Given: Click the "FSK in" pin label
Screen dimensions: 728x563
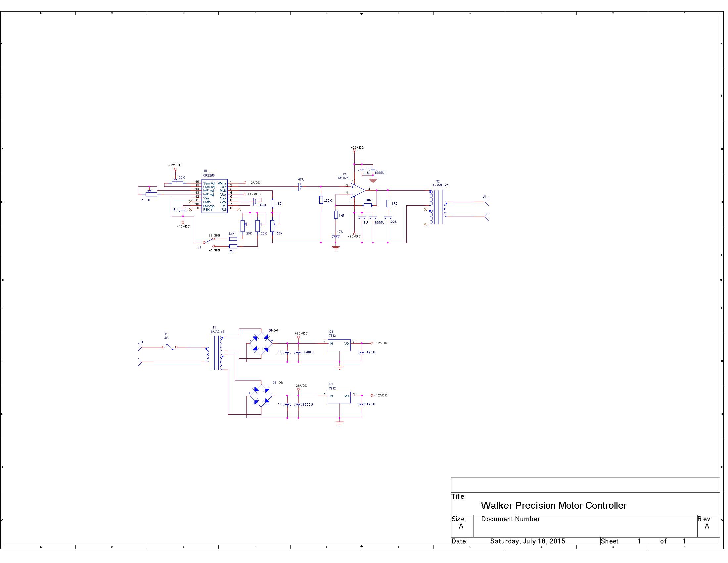Looking at the screenshot, I should click(208, 209).
